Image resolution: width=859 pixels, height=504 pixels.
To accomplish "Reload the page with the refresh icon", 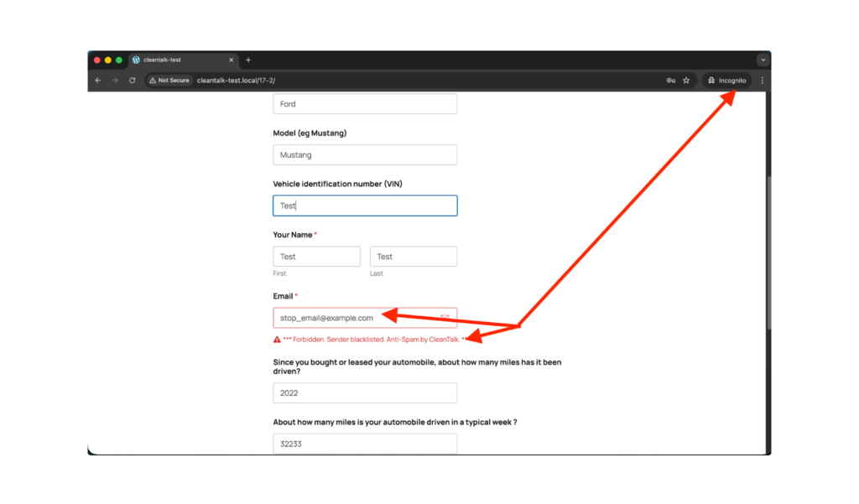I will point(133,81).
